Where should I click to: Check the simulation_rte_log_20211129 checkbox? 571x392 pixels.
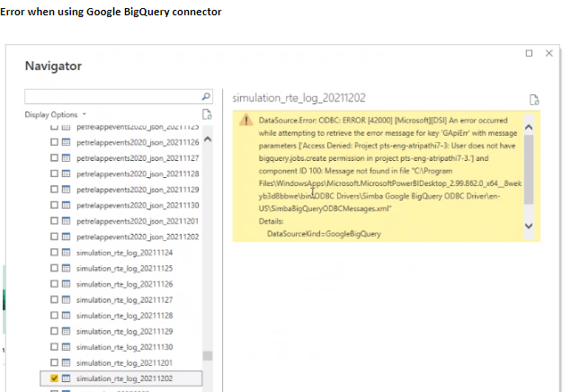point(54,331)
